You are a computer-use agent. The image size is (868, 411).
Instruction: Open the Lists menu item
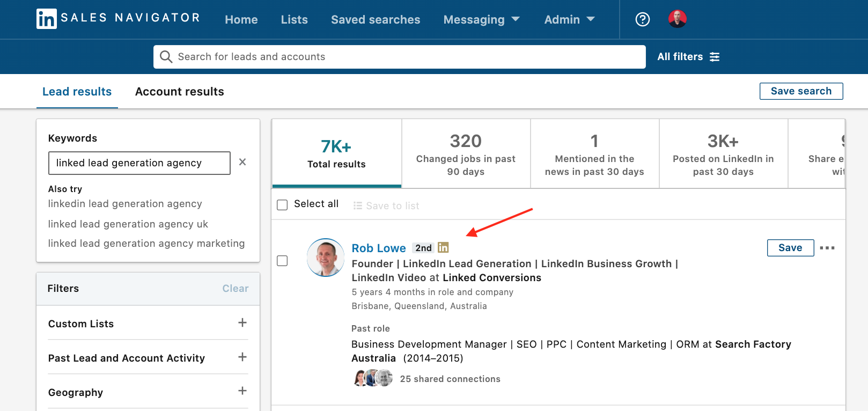pyautogui.click(x=295, y=20)
